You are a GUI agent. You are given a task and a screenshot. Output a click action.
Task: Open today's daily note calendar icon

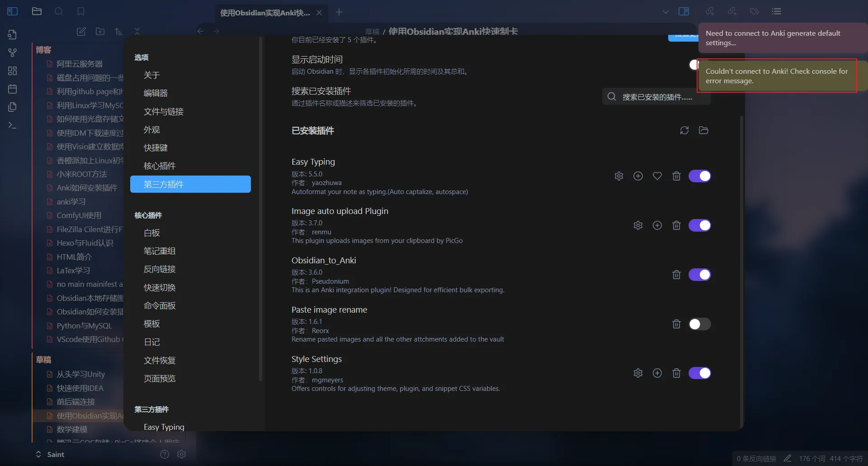click(x=13, y=89)
